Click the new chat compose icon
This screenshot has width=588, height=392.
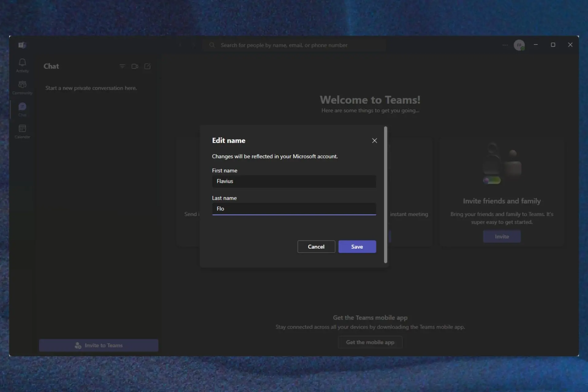tap(147, 66)
